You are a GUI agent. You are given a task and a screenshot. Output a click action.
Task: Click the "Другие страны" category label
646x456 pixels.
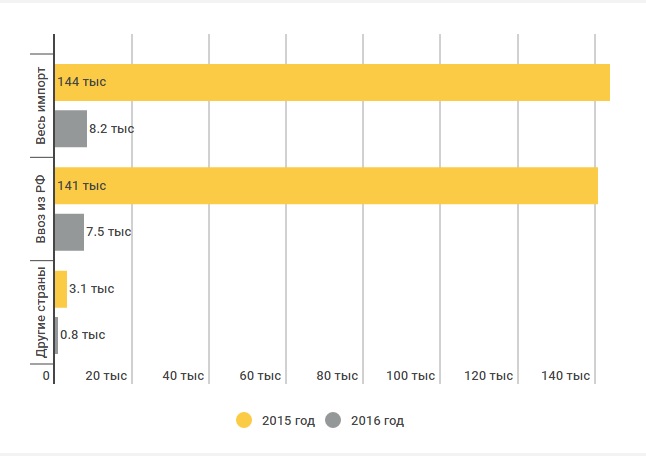[x=41, y=312]
